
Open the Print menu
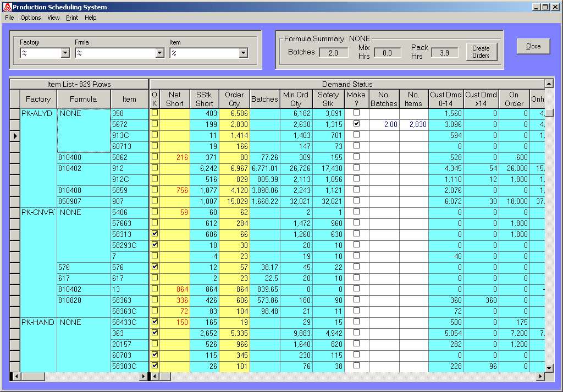72,18
